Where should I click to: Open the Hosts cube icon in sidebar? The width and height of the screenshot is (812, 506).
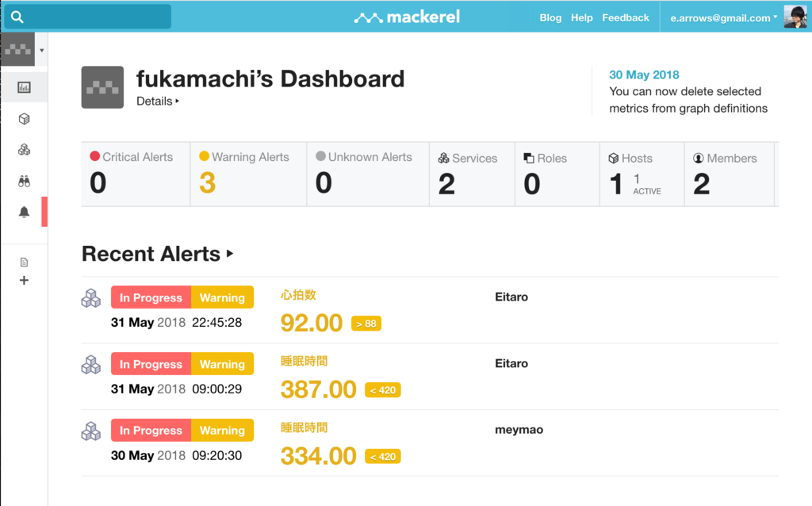tap(24, 119)
